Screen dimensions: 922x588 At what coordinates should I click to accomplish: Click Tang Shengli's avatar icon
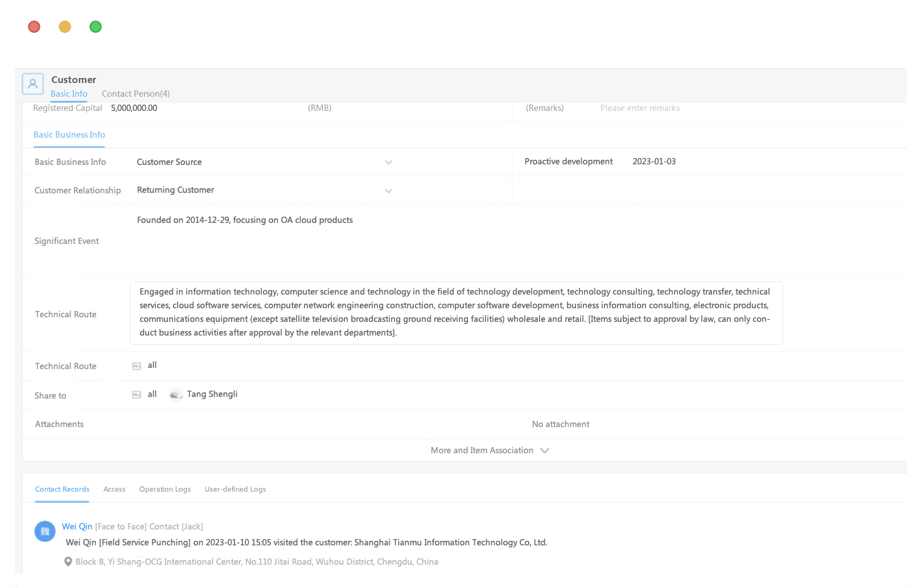176,395
